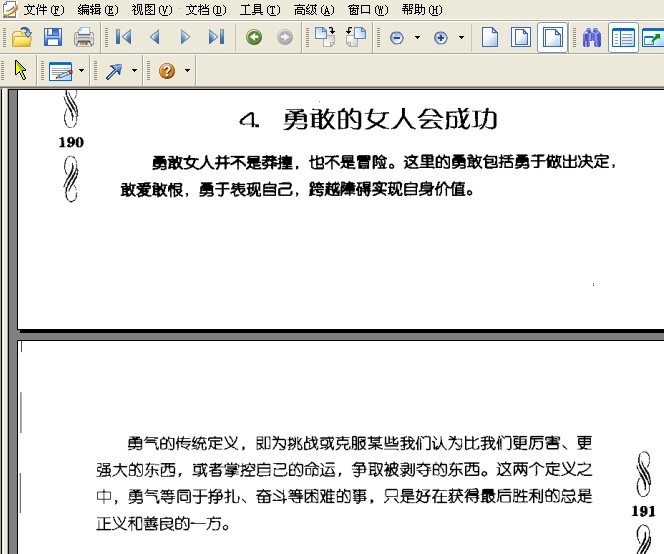Go to next page arrow

[185, 37]
